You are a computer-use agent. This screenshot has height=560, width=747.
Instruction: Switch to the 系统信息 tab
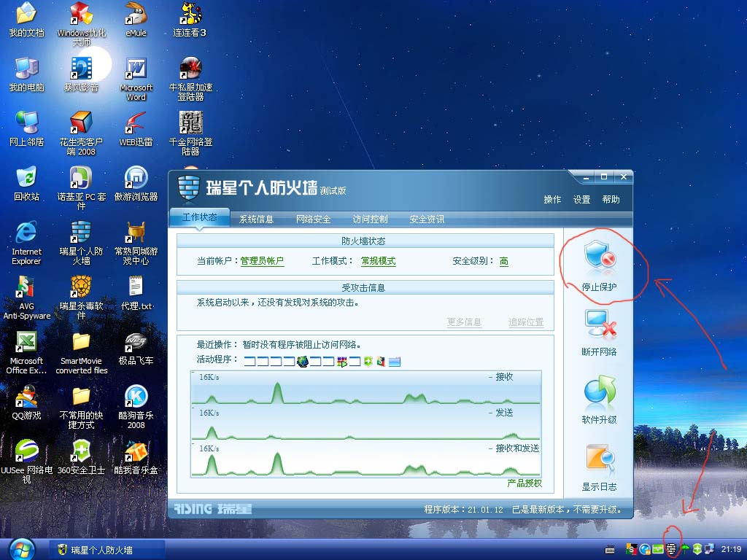point(256,219)
